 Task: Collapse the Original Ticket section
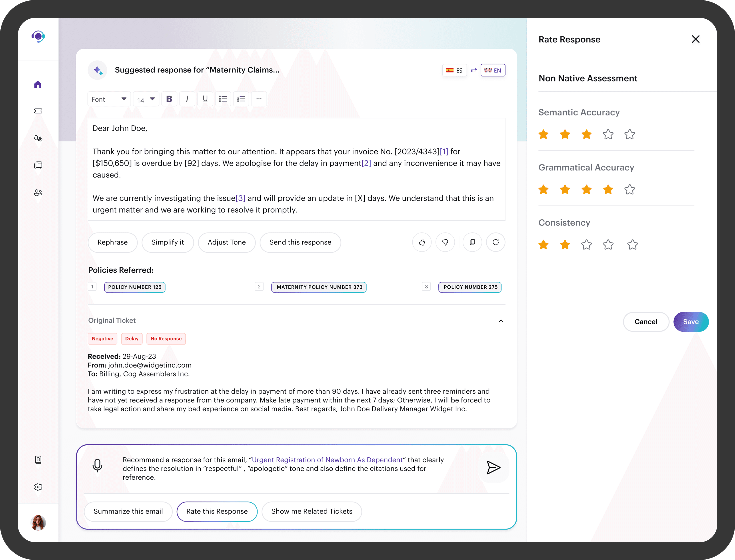point(501,321)
